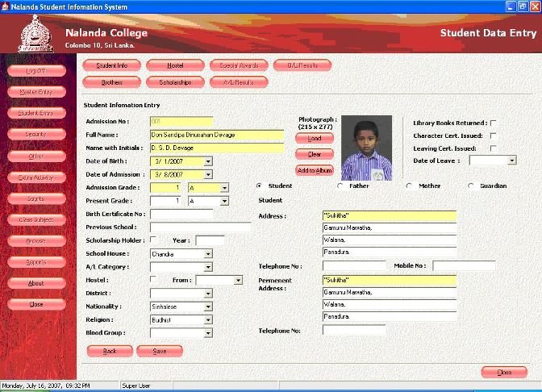Open the A/L Category dropdown
The width and height of the screenshot is (542, 392).
[208, 267]
